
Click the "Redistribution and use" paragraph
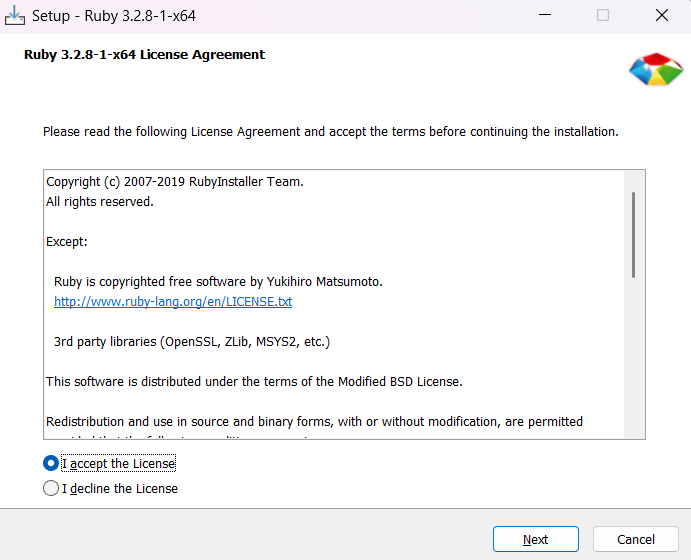(314, 422)
